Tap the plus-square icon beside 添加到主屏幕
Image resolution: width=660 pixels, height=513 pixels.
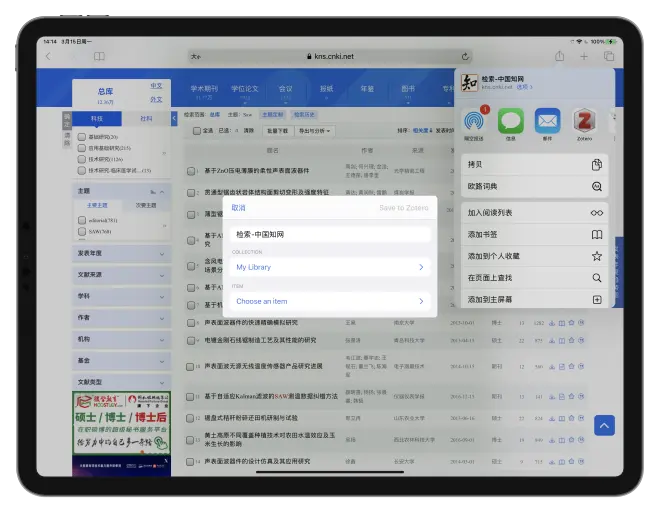(x=596, y=300)
